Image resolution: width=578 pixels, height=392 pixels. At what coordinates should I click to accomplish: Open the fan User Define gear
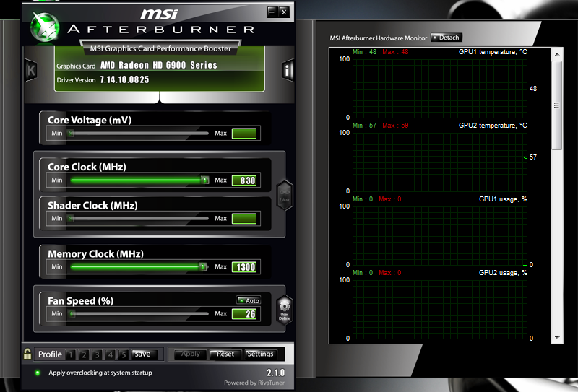(x=284, y=310)
